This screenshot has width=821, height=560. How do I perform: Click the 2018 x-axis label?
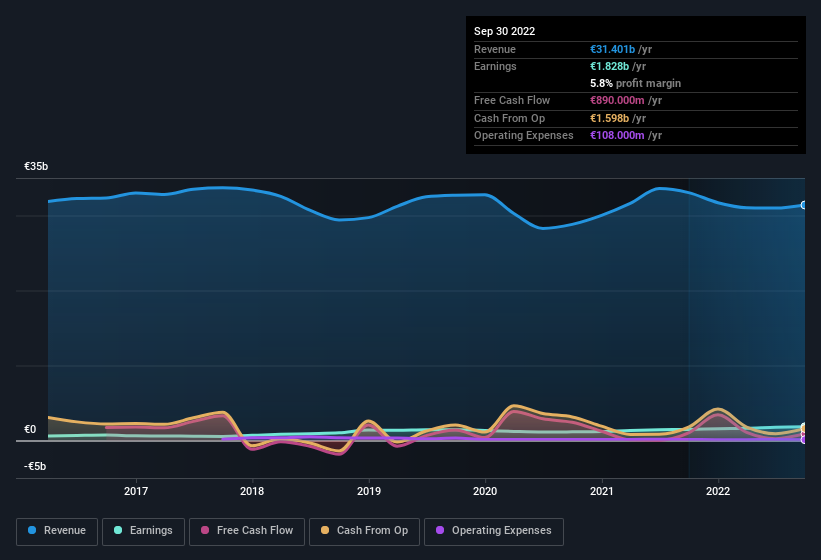tap(252, 491)
